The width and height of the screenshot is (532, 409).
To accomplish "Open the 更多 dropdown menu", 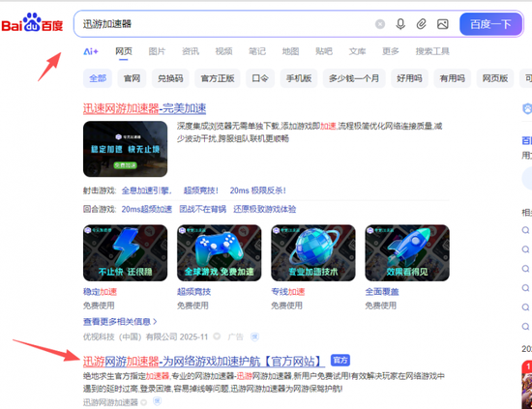I will tap(391, 51).
